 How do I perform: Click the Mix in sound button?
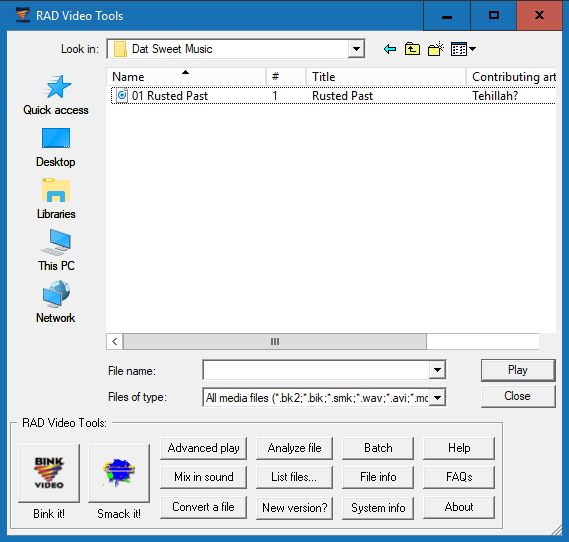point(203,477)
